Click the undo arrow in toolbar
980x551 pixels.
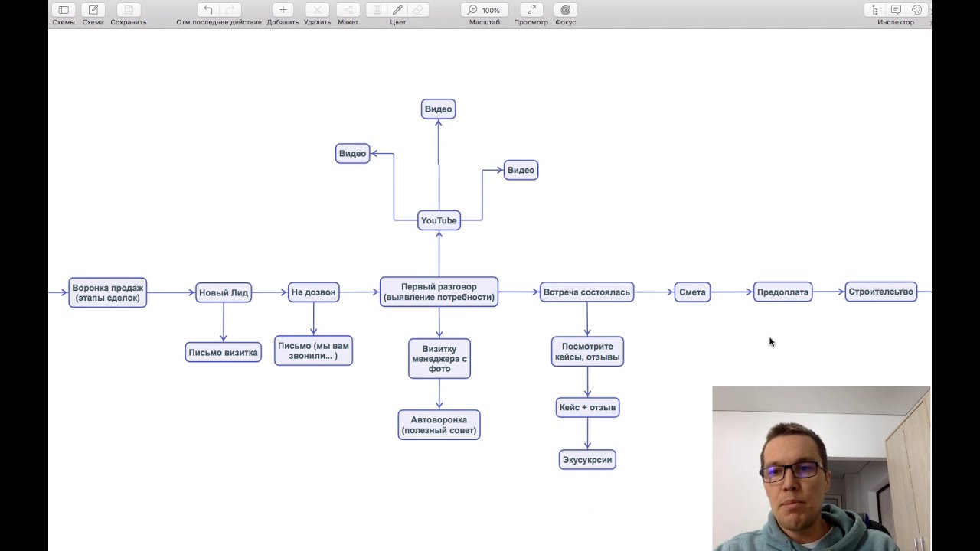pos(208,10)
